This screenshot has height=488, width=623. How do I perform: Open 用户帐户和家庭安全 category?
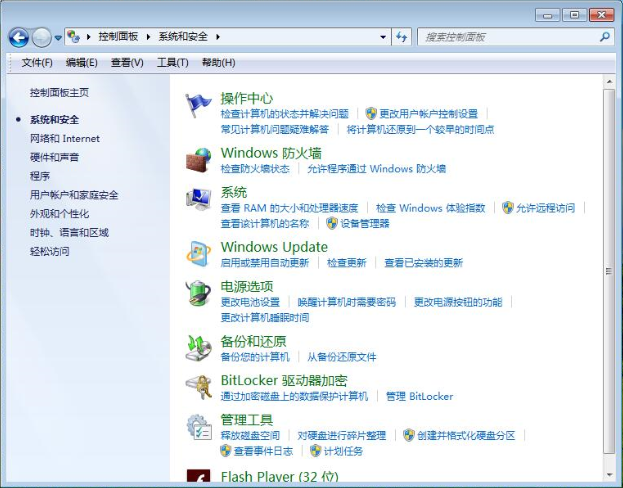[x=74, y=195]
